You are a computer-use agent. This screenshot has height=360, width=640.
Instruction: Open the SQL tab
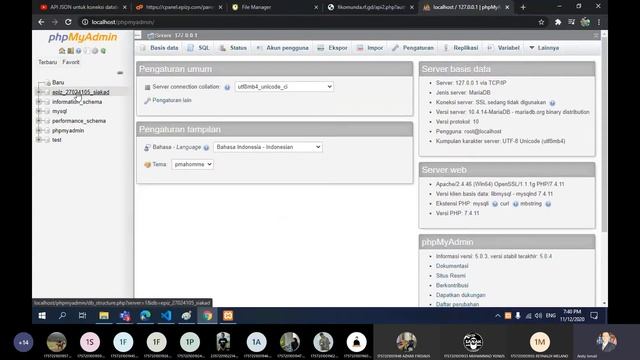pyautogui.click(x=199, y=48)
